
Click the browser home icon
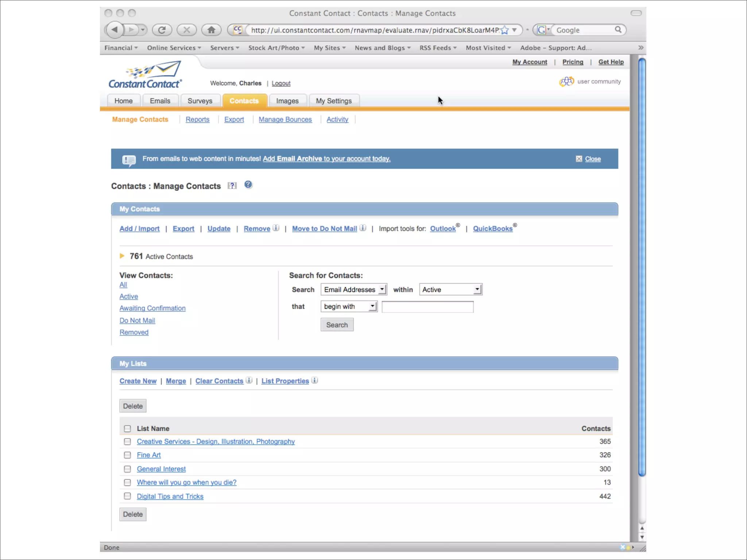click(211, 30)
